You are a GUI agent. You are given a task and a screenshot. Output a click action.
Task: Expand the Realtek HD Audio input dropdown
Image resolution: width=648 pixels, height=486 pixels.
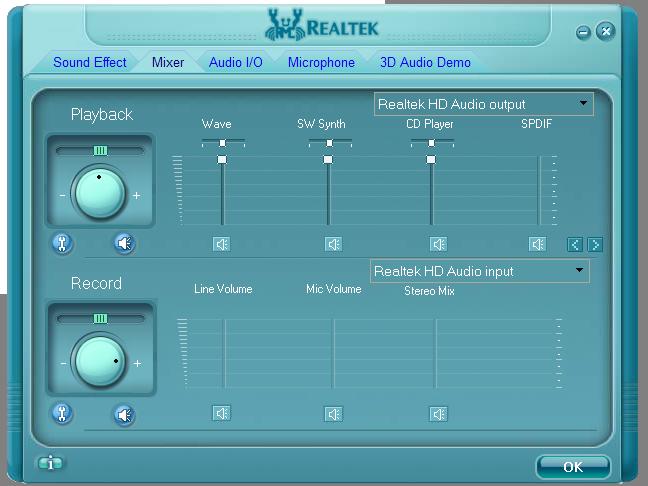click(x=579, y=270)
